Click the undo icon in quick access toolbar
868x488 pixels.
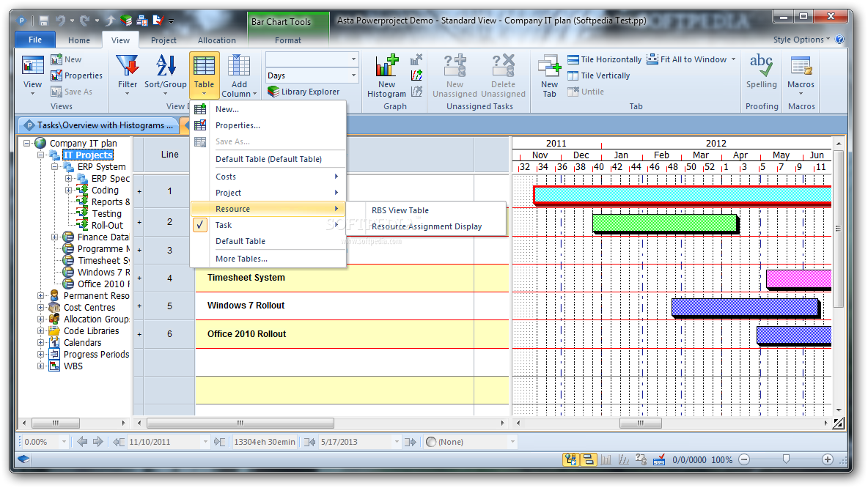coord(60,21)
